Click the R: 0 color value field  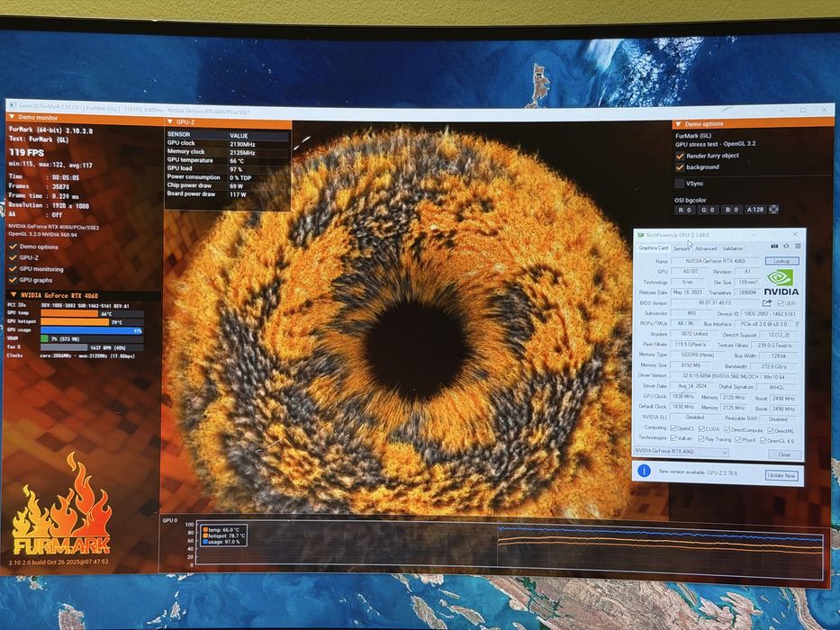coord(685,210)
